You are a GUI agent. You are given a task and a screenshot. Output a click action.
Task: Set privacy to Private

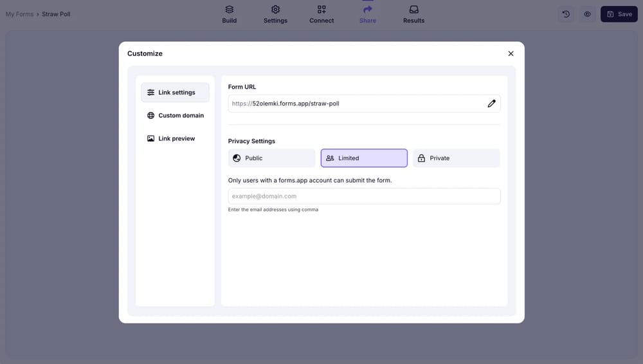[456, 158]
